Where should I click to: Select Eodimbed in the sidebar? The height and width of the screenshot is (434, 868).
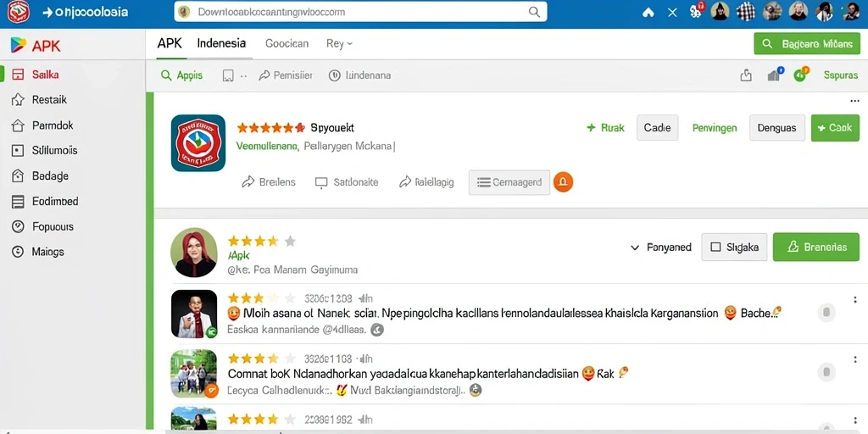point(45,202)
